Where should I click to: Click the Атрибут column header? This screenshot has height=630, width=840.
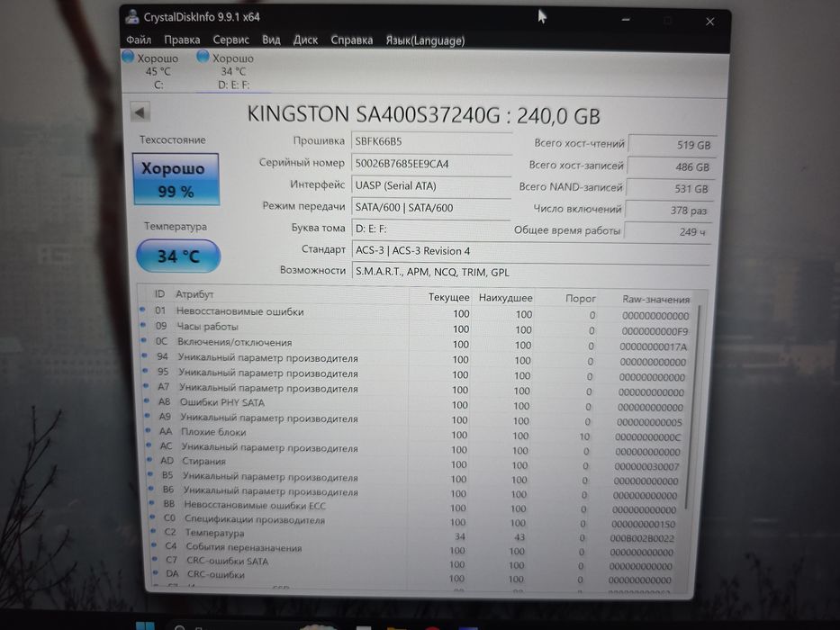point(194,294)
